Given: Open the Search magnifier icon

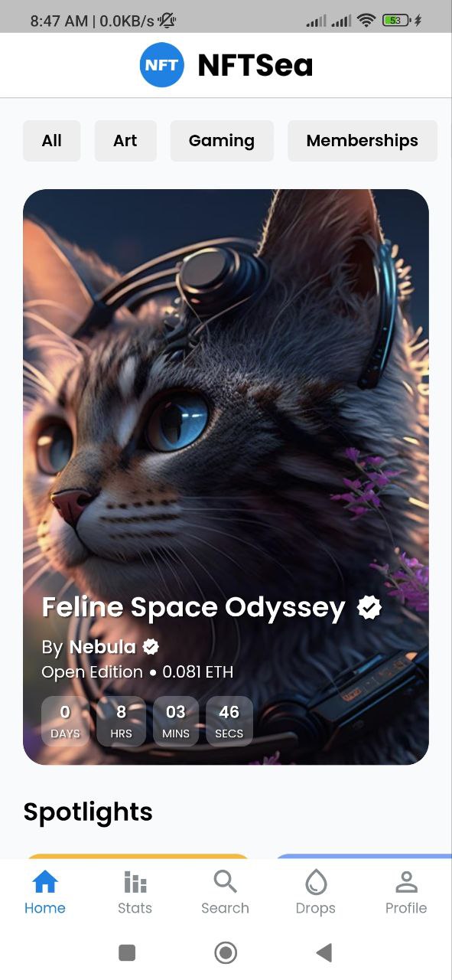Looking at the screenshot, I should point(225,882).
